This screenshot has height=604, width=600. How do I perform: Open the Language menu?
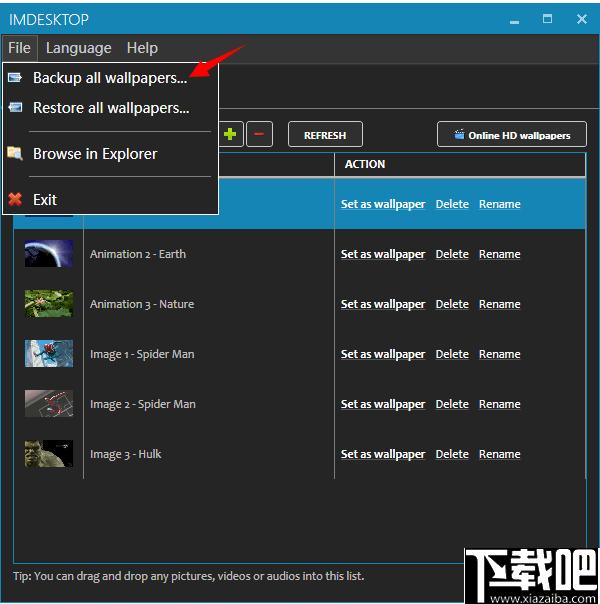(79, 48)
